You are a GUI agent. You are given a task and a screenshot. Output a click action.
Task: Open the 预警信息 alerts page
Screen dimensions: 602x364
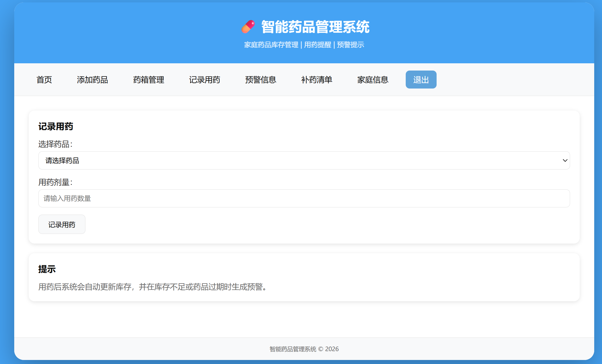coord(260,80)
